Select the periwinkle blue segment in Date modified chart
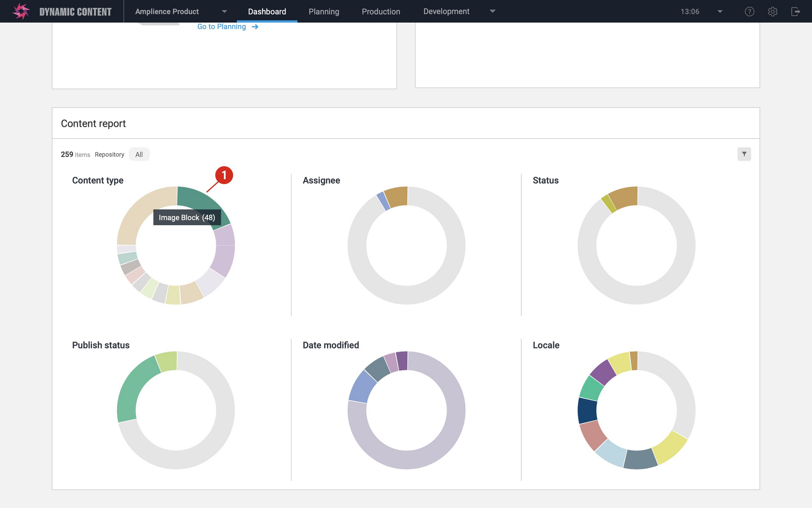The width and height of the screenshot is (812, 508). 362,386
